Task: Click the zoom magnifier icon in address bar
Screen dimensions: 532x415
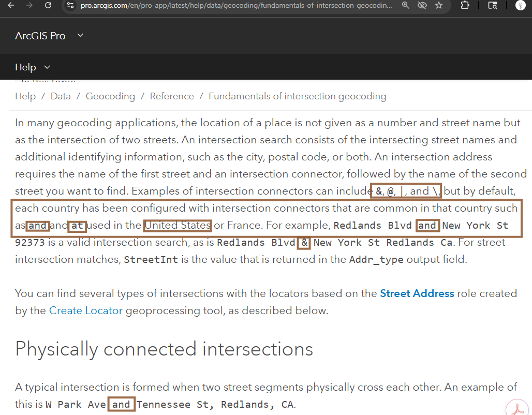Action: (x=405, y=5)
